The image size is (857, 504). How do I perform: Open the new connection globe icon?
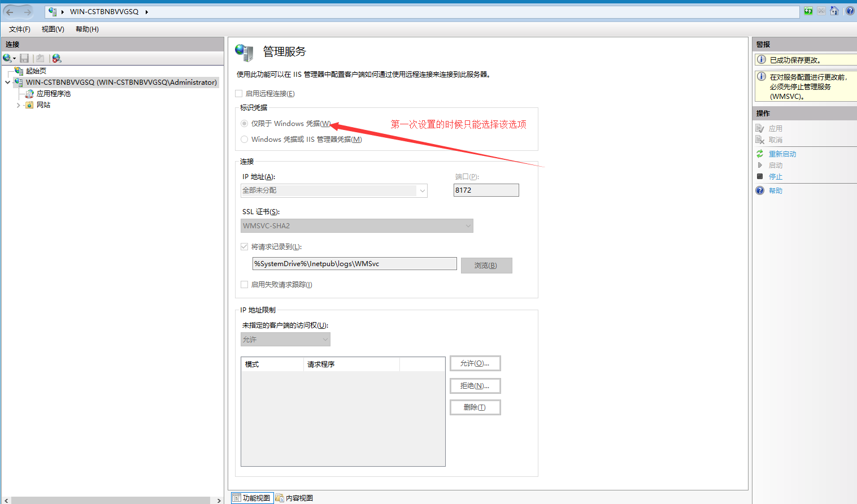point(6,58)
